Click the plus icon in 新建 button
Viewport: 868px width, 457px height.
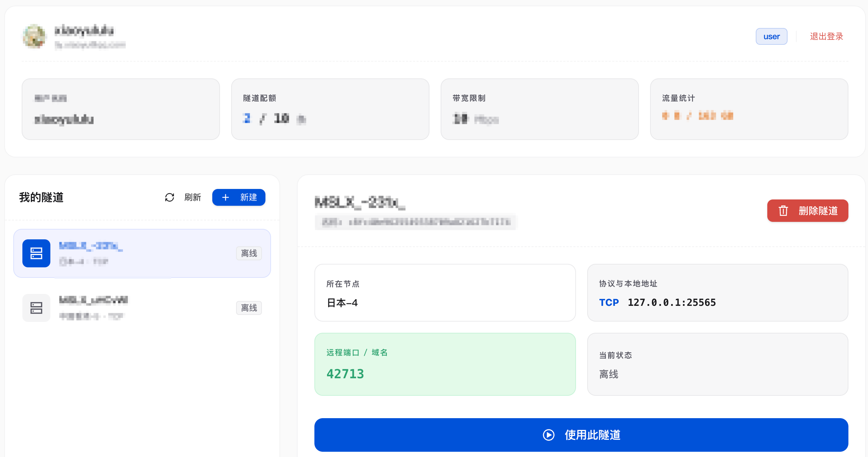coord(226,197)
